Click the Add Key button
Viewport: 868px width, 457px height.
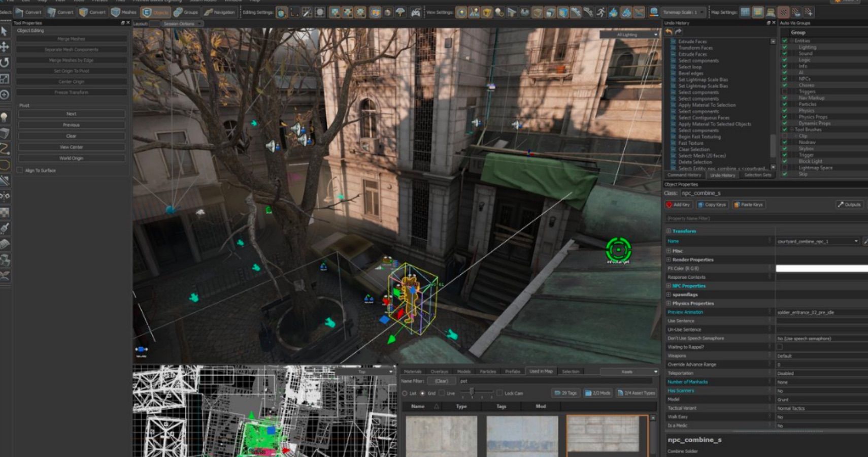pyautogui.click(x=678, y=205)
